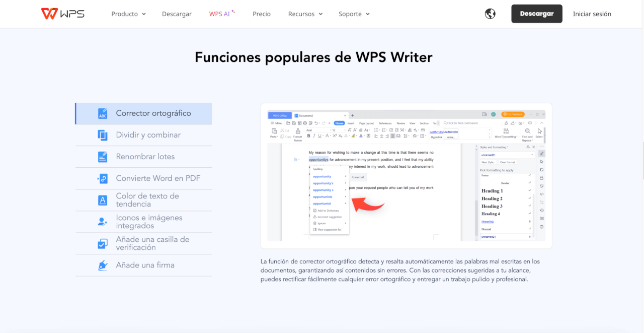Select Color de texto de tendencia tab

(143, 200)
